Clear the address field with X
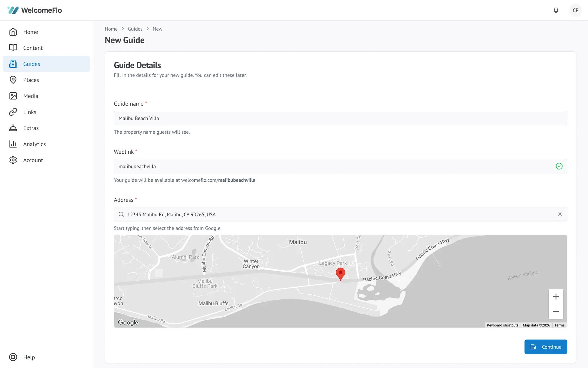The width and height of the screenshot is (588, 368). click(x=560, y=214)
